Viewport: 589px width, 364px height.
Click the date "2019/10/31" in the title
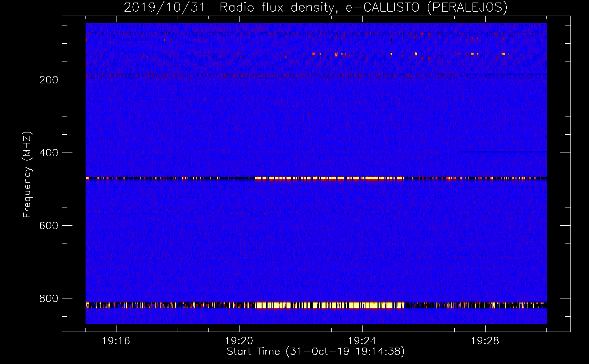165,8
